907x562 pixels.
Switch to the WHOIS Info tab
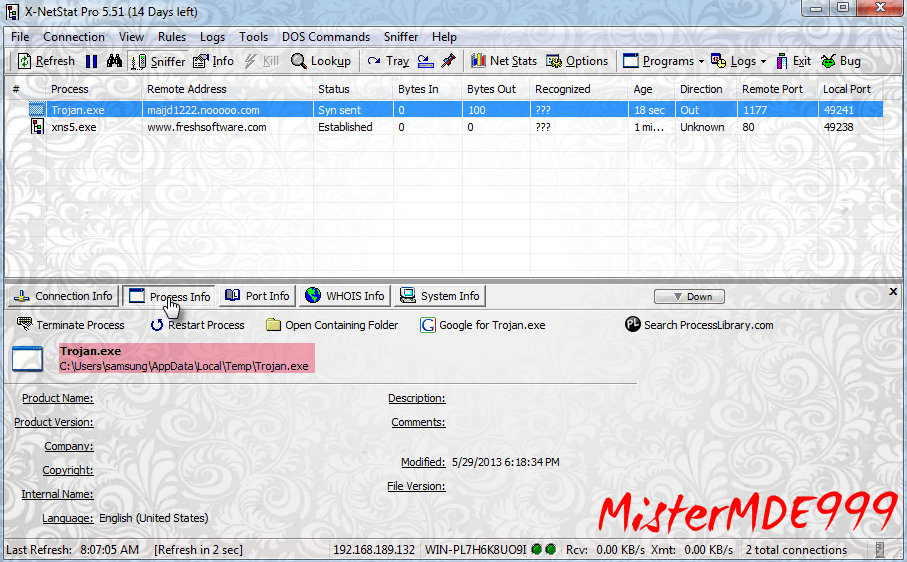point(344,296)
